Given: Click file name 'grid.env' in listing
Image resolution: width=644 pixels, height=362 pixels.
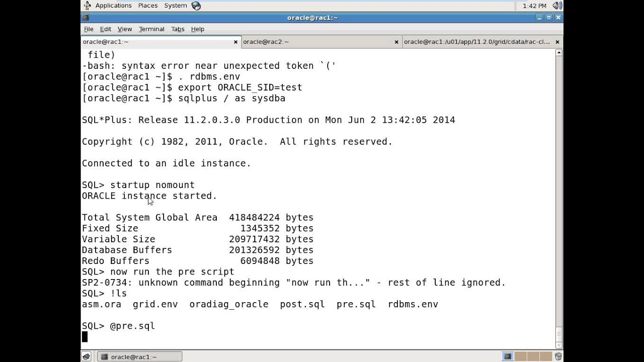Looking at the screenshot, I should pos(155,304).
